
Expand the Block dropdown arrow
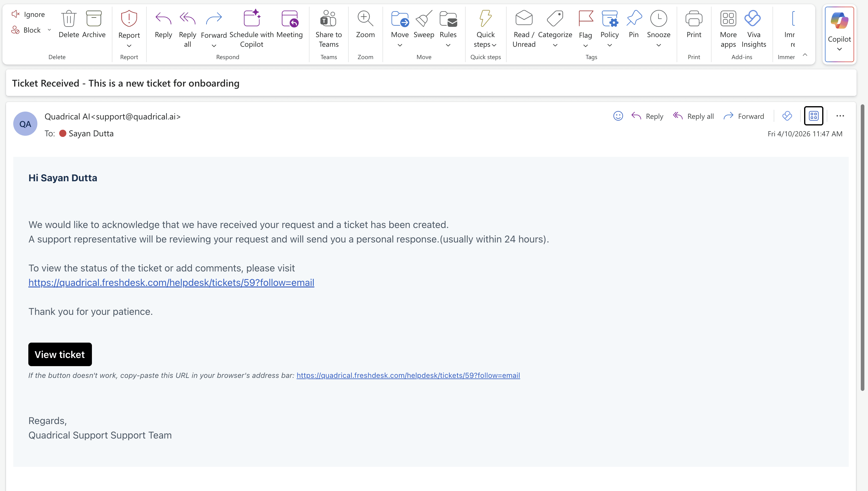(49, 30)
